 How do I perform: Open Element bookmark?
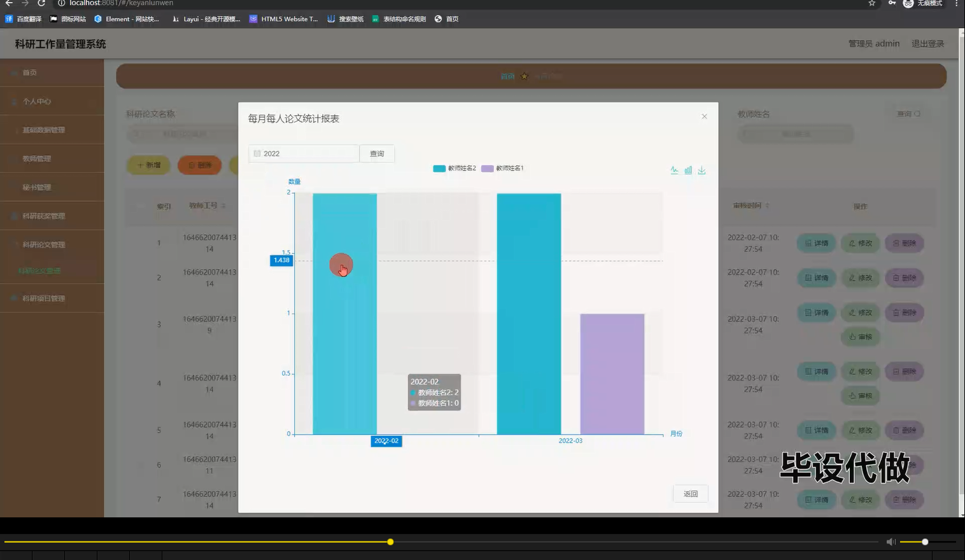127,19
